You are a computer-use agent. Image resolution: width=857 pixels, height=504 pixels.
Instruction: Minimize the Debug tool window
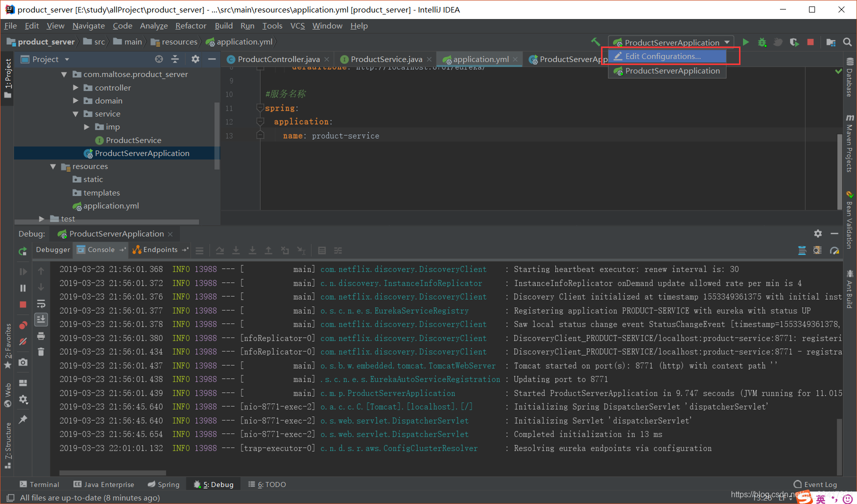834,233
